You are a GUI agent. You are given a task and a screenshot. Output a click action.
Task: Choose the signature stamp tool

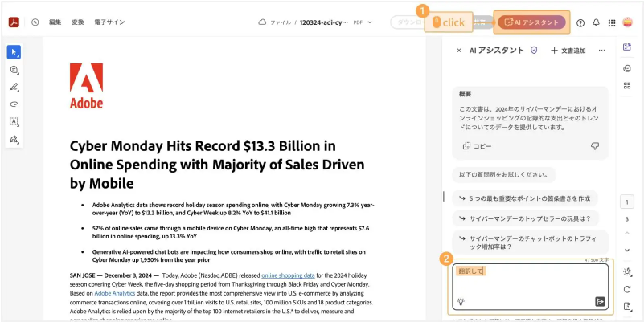[x=14, y=139]
